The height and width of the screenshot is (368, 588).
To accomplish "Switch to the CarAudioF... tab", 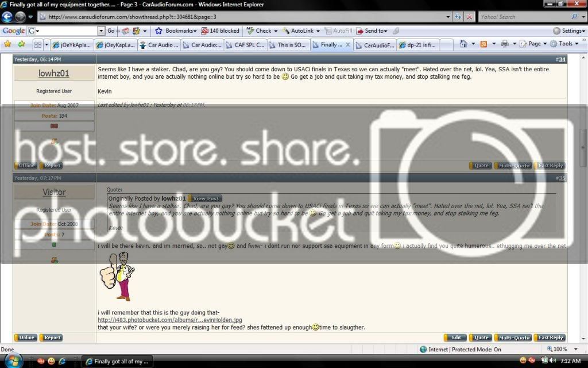I will tap(375, 45).
